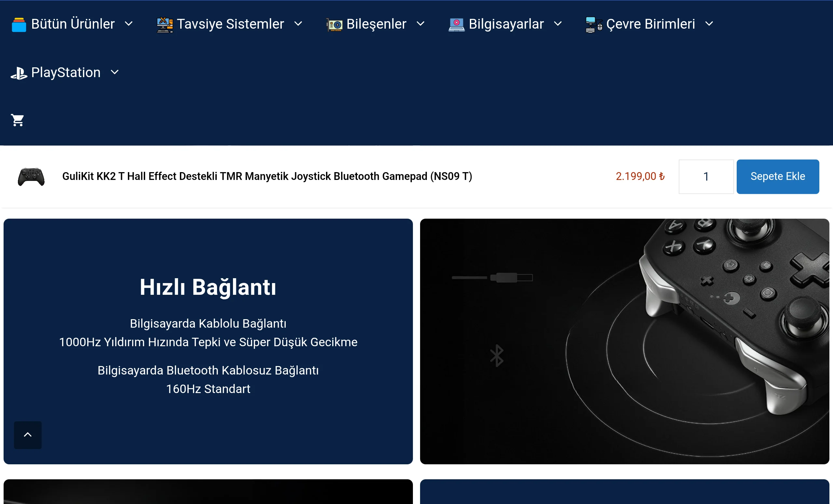Expand the Bileşenler dropdown chevron

[x=420, y=24]
